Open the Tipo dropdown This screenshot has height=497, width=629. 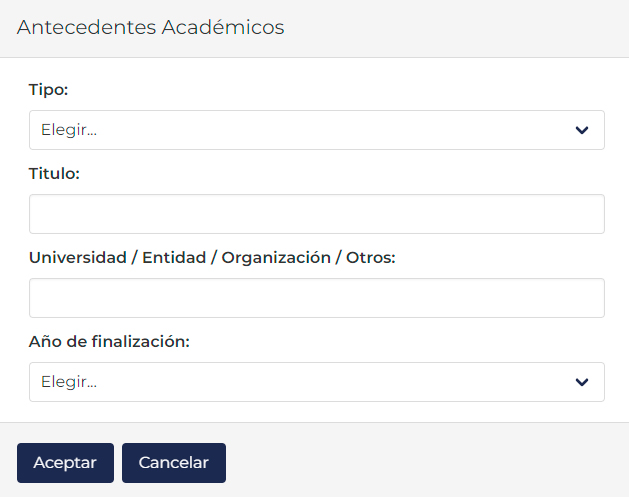(x=316, y=130)
